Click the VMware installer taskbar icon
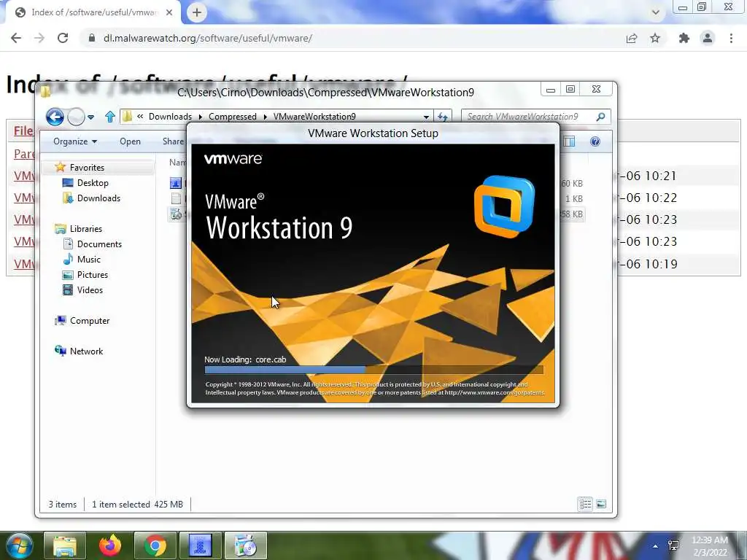747x560 pixels. click(246, 545)
